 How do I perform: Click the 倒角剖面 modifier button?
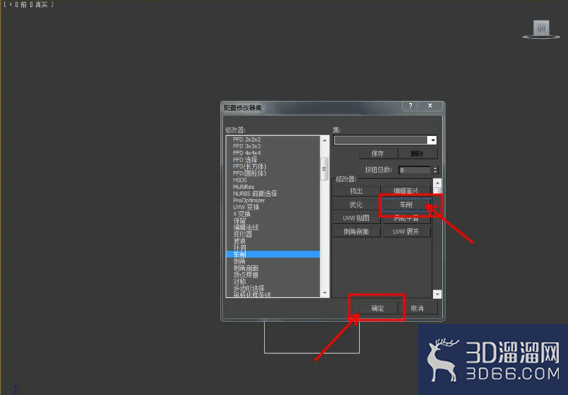point(356,232)
